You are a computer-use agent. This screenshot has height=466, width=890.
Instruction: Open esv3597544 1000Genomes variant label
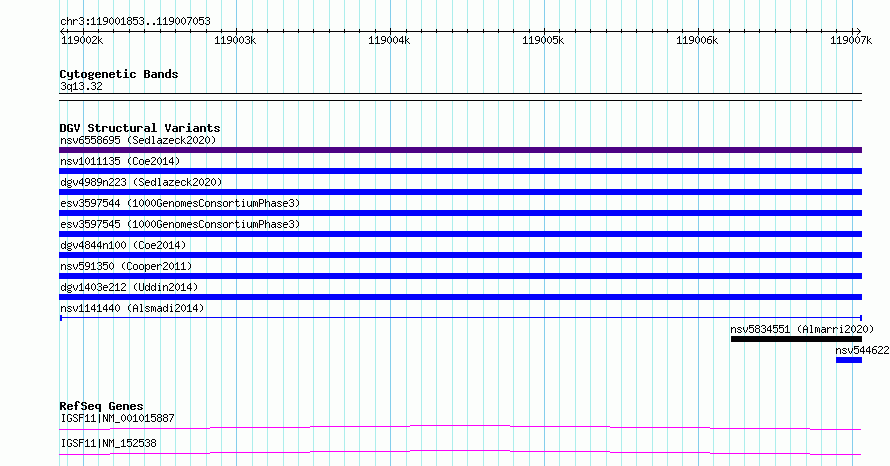tap(180, 203)
